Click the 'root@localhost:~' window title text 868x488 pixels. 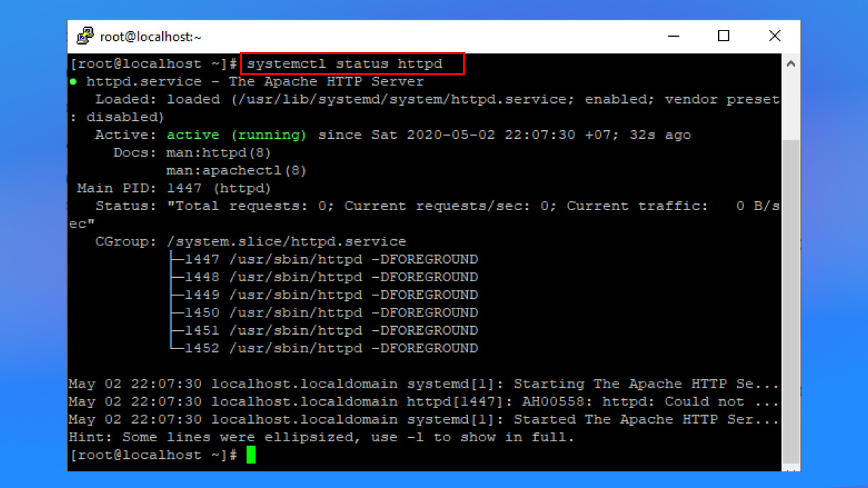pyautogui.click(x=151, y=37)
